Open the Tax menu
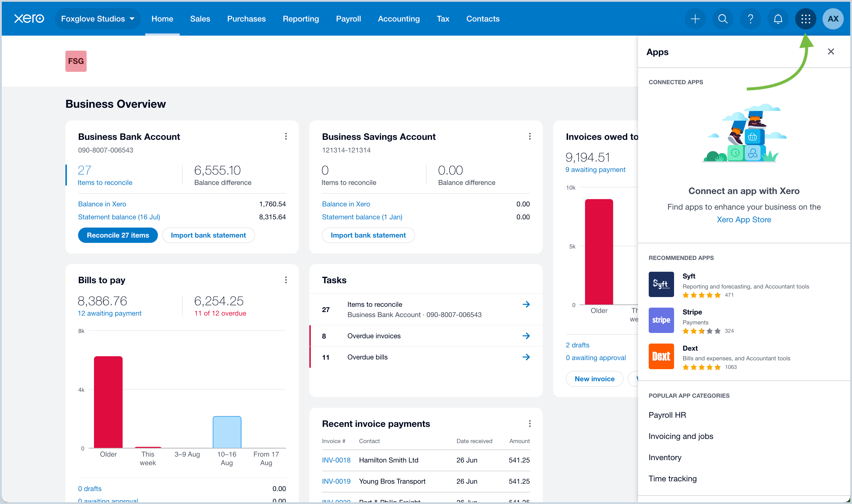This screenshot has width=852, height=504. click(443, 19)
